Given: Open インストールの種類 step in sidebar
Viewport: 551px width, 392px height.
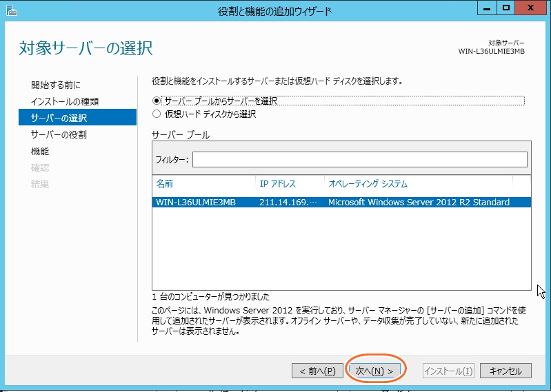Looking at the screenshot, I should pyautogui.click(x=65, y=101).
